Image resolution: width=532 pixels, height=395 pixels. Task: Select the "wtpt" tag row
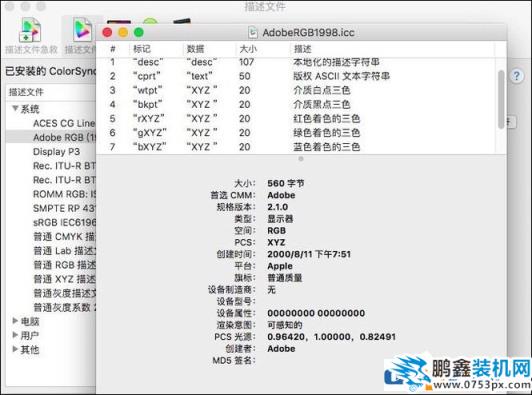pos(297,90)
